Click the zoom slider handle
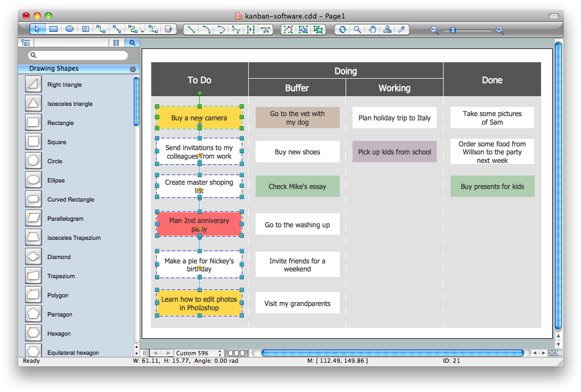The height and width of the screenshot is (392, 581). (x=453, y=30)
